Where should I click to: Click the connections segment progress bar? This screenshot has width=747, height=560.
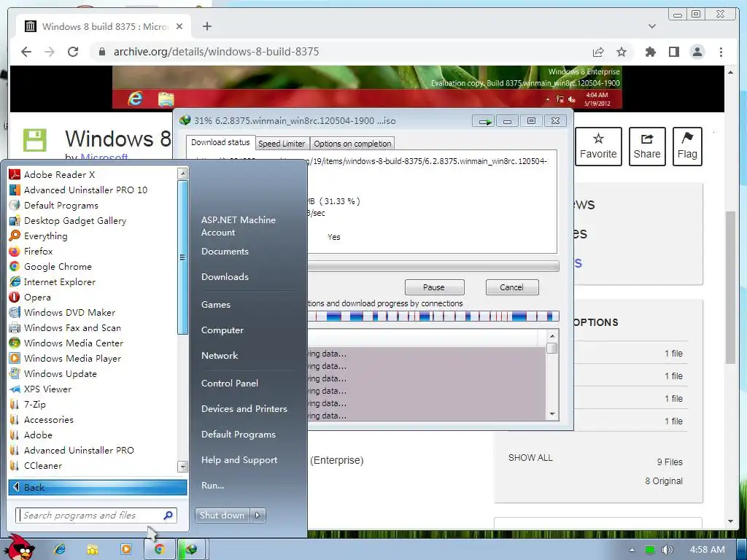(x=433, y=316)
